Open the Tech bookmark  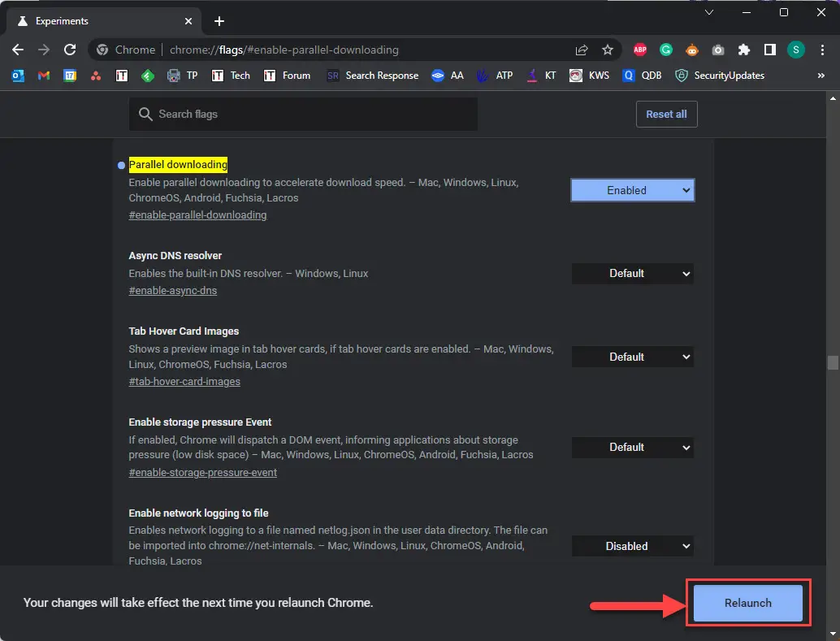pyautogui.click(x=231, y=76)
